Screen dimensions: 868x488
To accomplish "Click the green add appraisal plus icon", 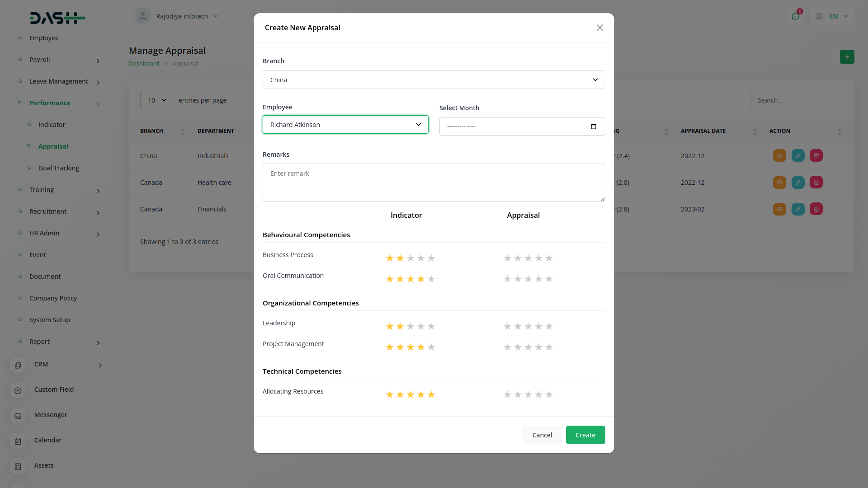I will click(x=847, y=57).
